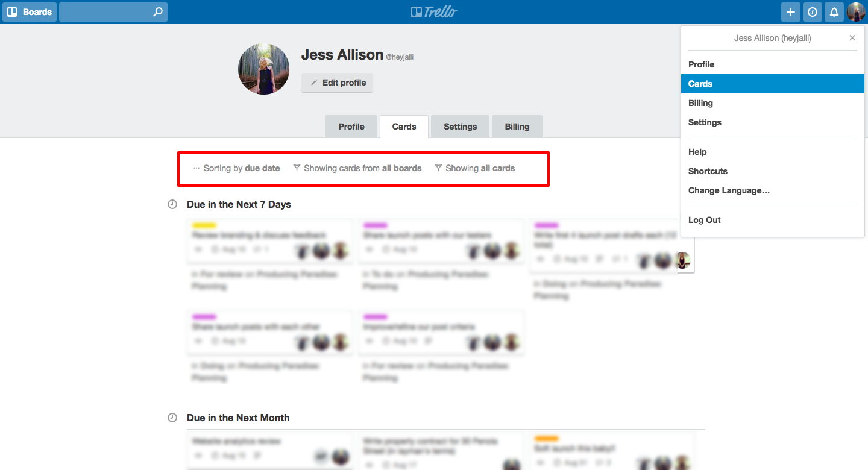The image size is (868, 470).
Task: Click Jess Allison's profile picture
Action: 263,69
